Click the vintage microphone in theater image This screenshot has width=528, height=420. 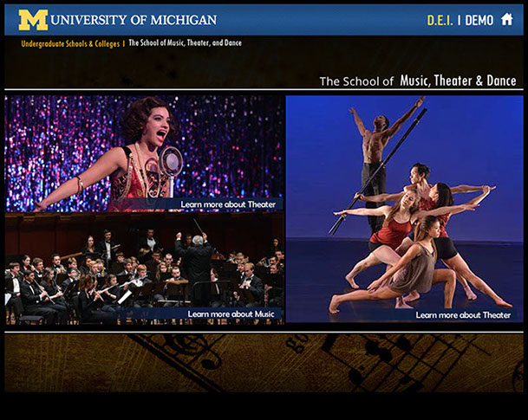171,170
